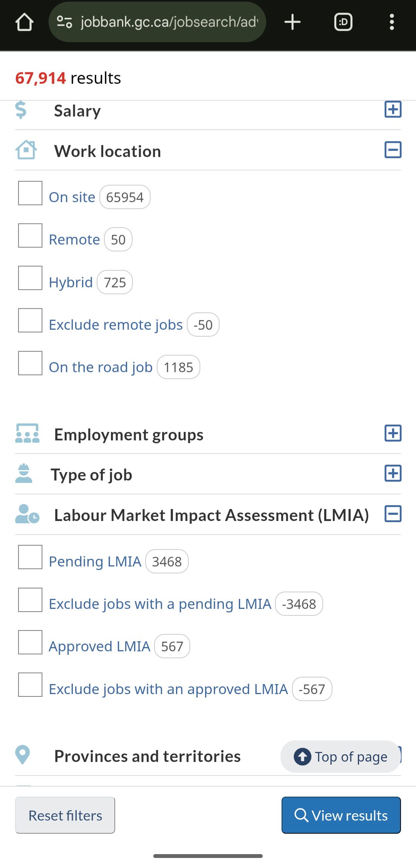
Task: Click the Type of job worker icon
Action: tap(24, 474)
